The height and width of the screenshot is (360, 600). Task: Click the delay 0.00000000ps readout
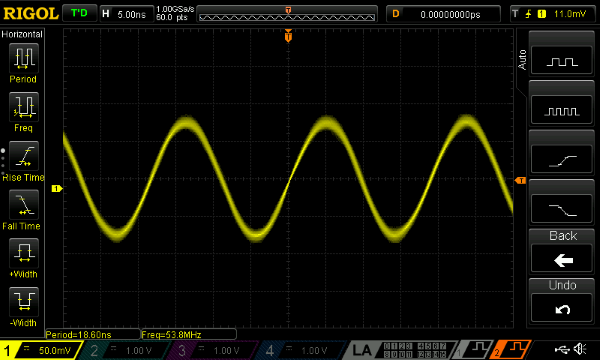(443, 14)
